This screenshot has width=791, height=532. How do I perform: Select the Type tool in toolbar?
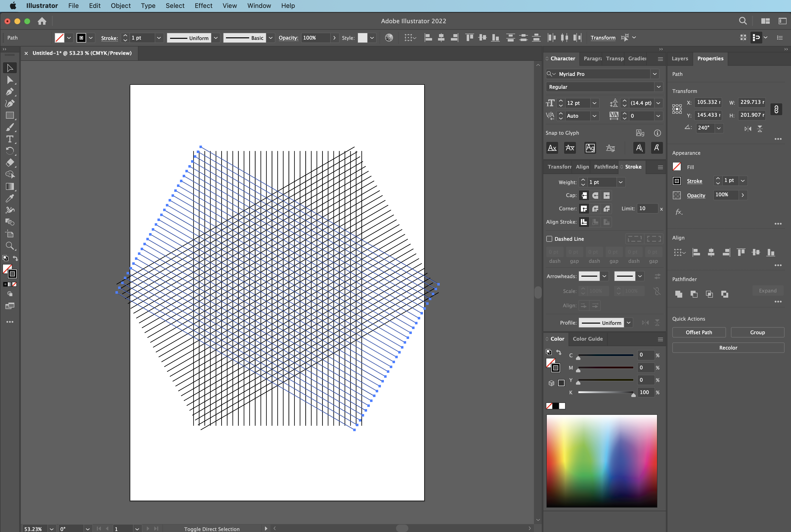tap(10, 139)
